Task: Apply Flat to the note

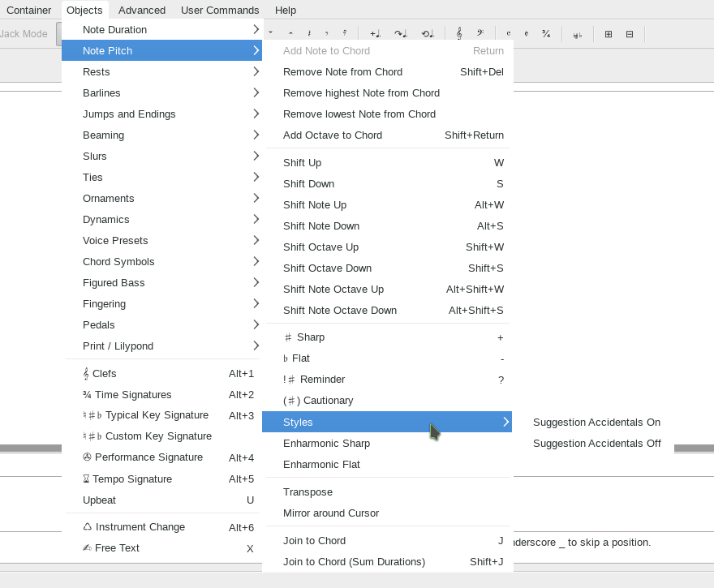Action: 387,358
